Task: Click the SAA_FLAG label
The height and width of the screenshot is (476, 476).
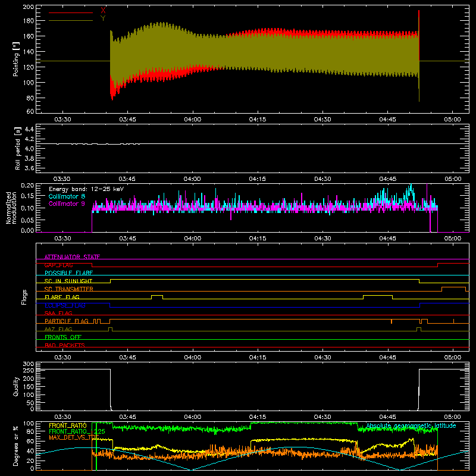Action: [x=58, y=313]
